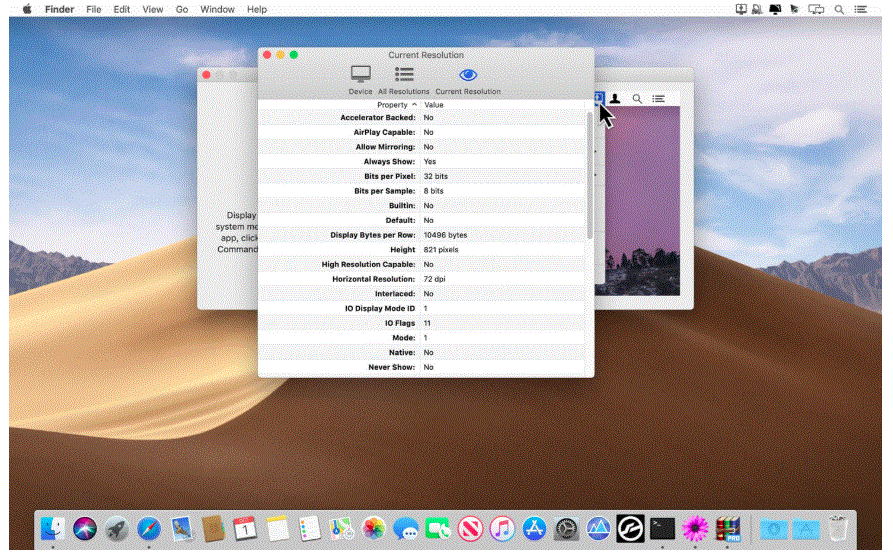Click the Always Show "Yes" value
The height and width of the screenshot is (559, 893).
click(x=429, y=162)
